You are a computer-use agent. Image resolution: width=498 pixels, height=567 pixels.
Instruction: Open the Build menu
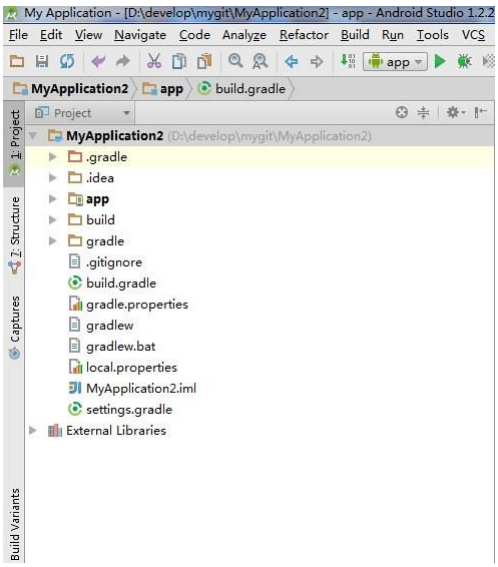coord(355,35)
